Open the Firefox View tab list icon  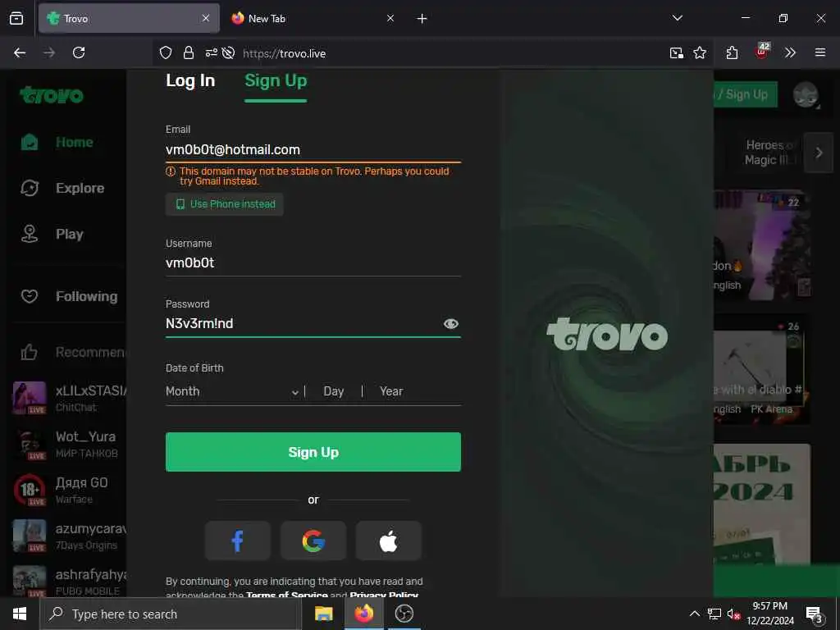point(16,18)
